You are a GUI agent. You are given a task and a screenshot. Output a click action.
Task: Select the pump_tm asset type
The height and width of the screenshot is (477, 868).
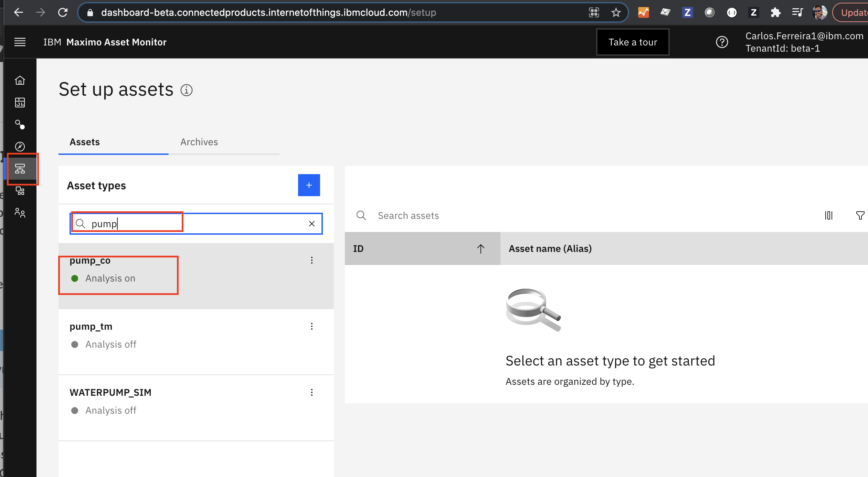point(196,342)
